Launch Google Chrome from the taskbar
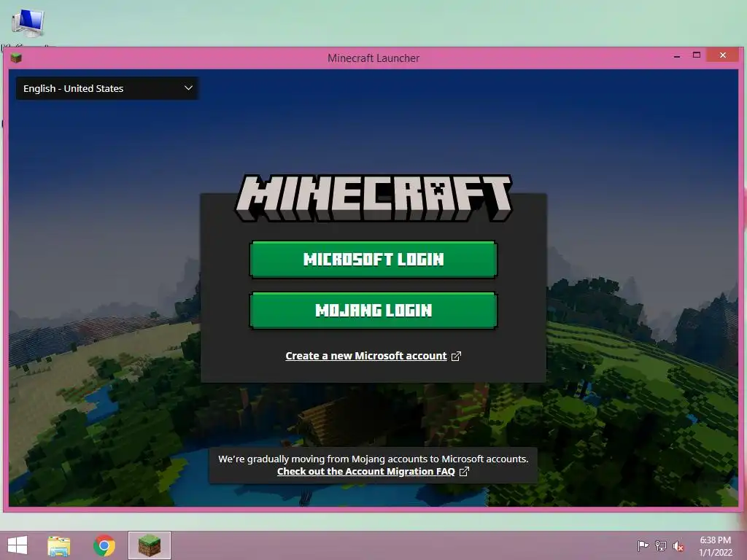The height and width of the screenshot is (560, 747). [x=104, y=545]
